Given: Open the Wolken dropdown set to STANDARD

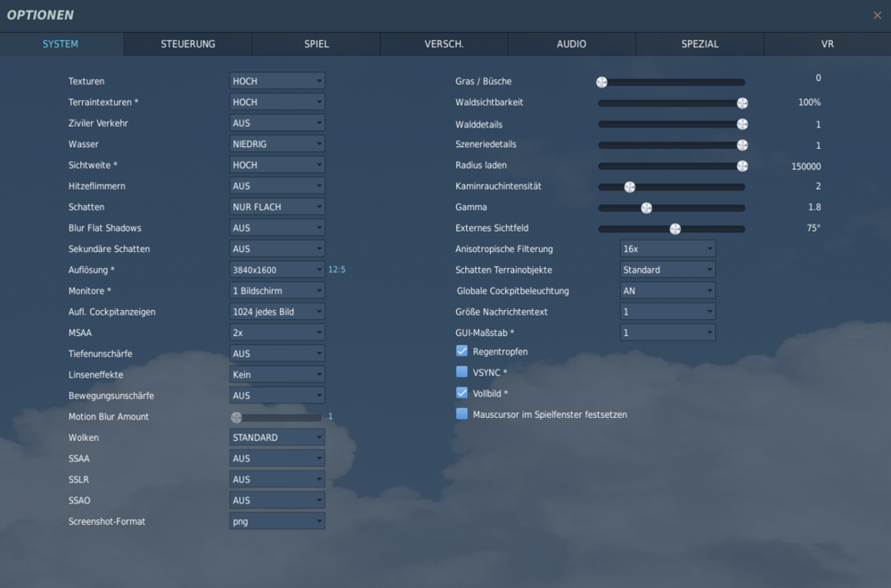Looking at the screenshot, I should tap(276, 437).
